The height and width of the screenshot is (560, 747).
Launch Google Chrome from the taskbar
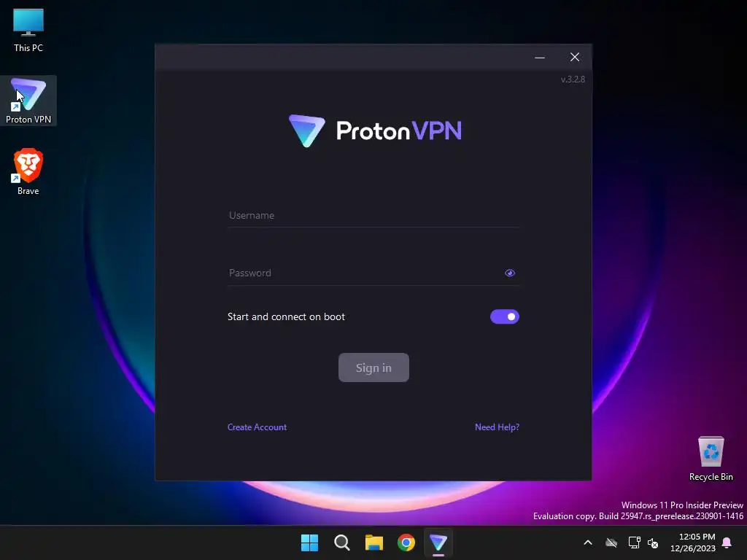[406, 542]
